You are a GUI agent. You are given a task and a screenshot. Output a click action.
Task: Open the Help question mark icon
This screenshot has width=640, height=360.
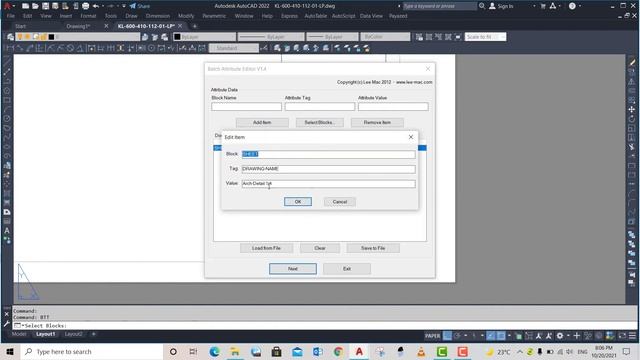[x=572, y=6]
